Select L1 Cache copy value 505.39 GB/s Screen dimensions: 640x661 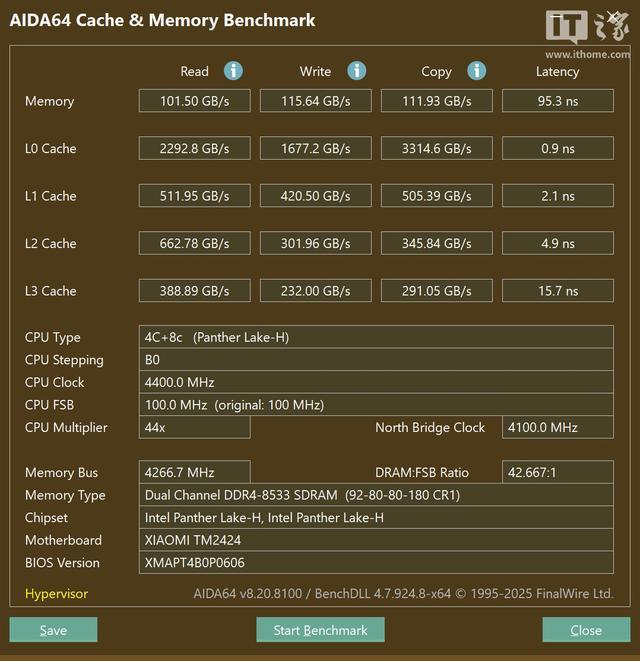click(x=437, y=196)
